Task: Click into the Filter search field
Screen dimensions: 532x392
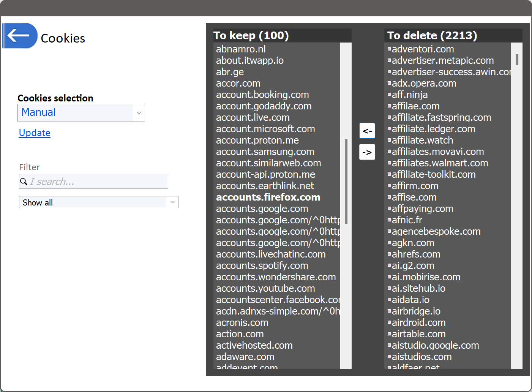Action: tap(98, 182)
